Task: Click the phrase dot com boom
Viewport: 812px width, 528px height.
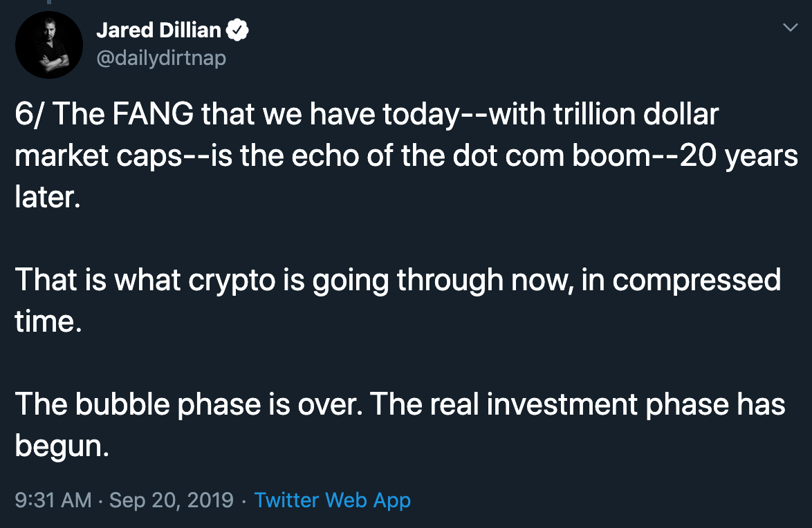Action: [x=551, y=155]
